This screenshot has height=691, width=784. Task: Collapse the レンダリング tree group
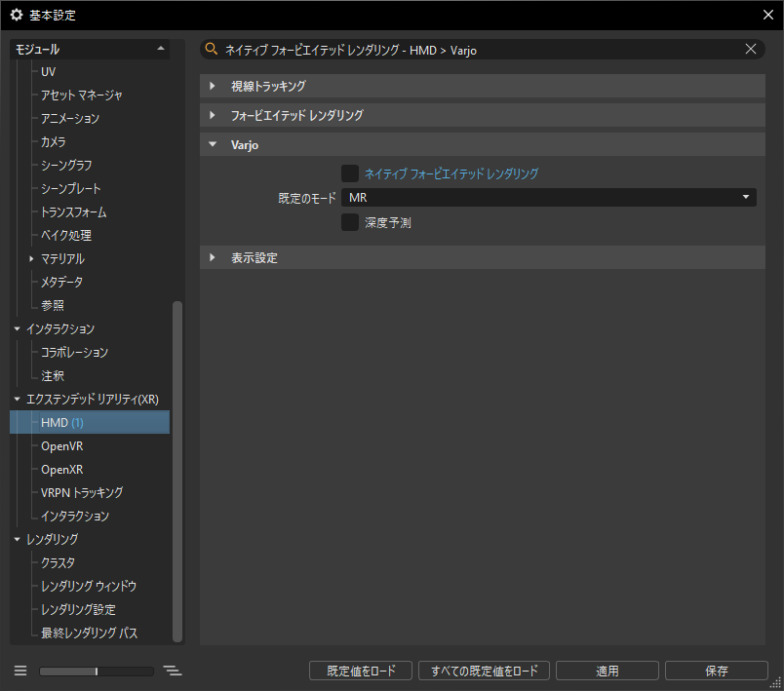[x=18, y=540]
